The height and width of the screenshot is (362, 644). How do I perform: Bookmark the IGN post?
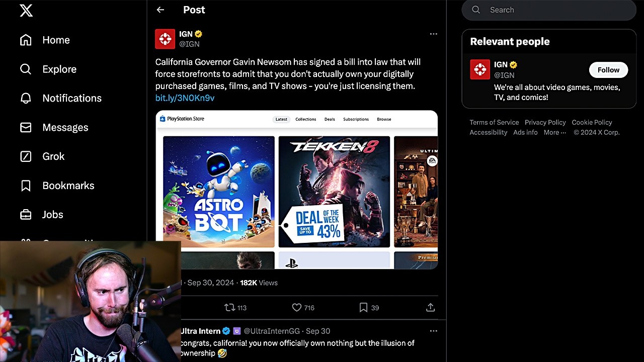tap(363, 307)
